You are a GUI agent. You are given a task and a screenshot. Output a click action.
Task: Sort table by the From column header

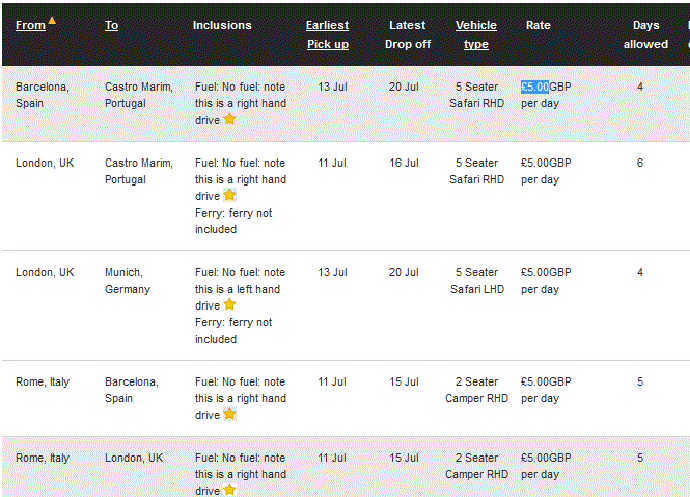(31, 26)
